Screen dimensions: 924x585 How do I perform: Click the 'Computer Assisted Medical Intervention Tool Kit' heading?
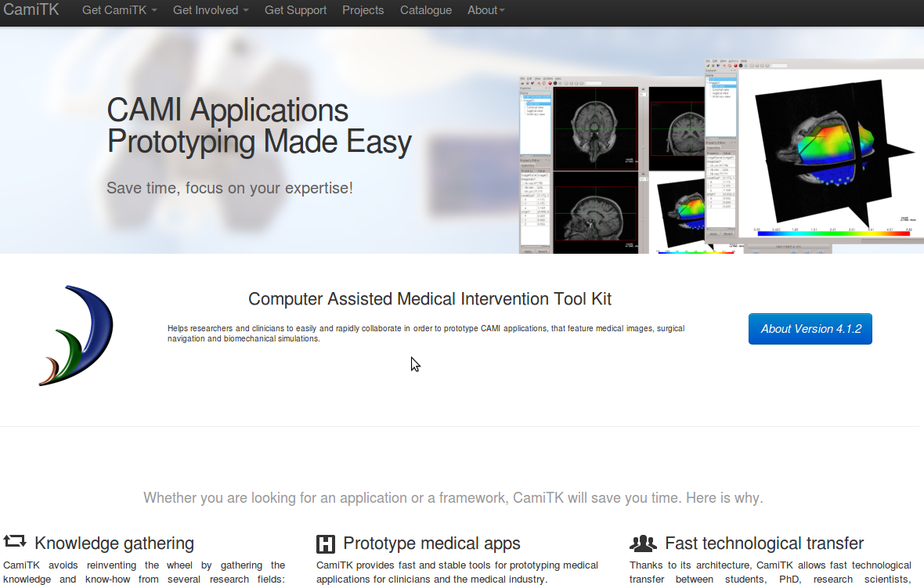click(x=430, y=298)
